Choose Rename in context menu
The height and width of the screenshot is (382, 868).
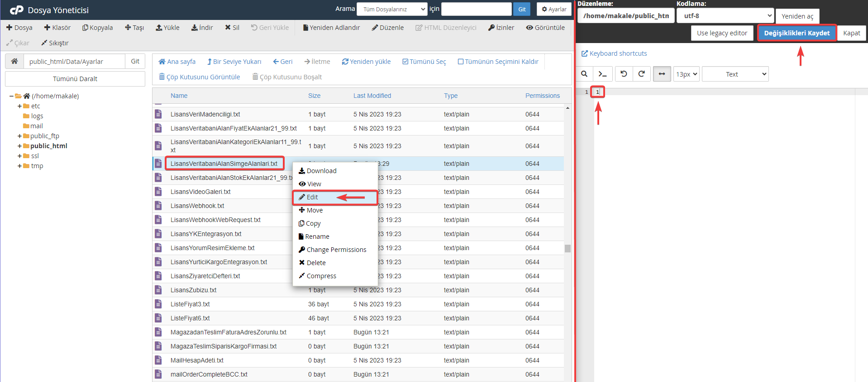pyautogui.click(x=335, y=237)
